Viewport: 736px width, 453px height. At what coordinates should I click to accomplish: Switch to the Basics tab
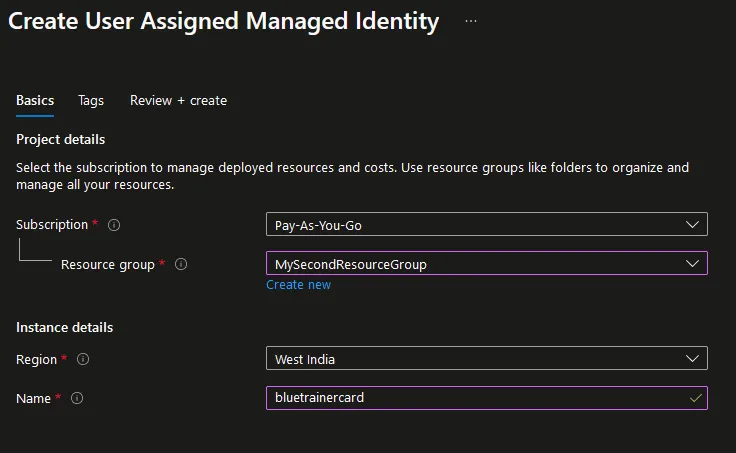(35, 100)
